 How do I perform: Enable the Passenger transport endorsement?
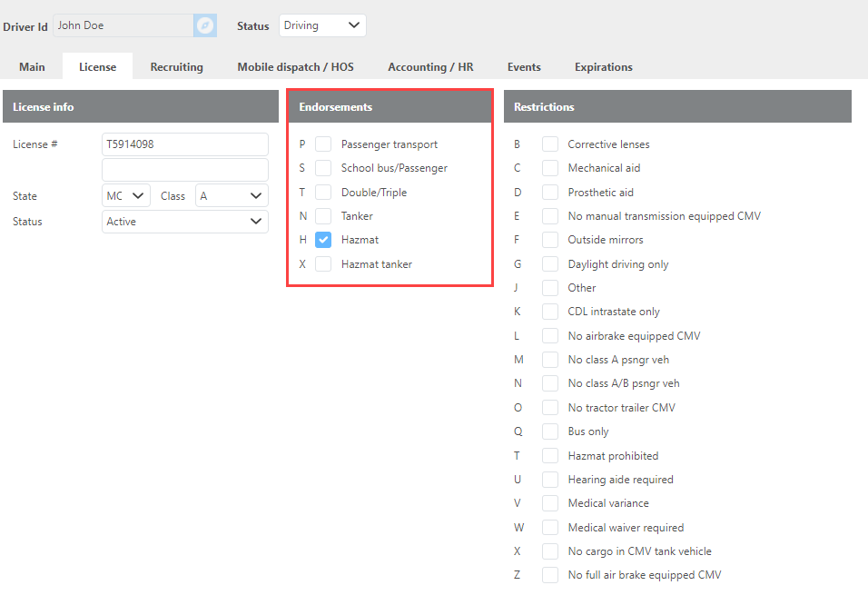323,144
